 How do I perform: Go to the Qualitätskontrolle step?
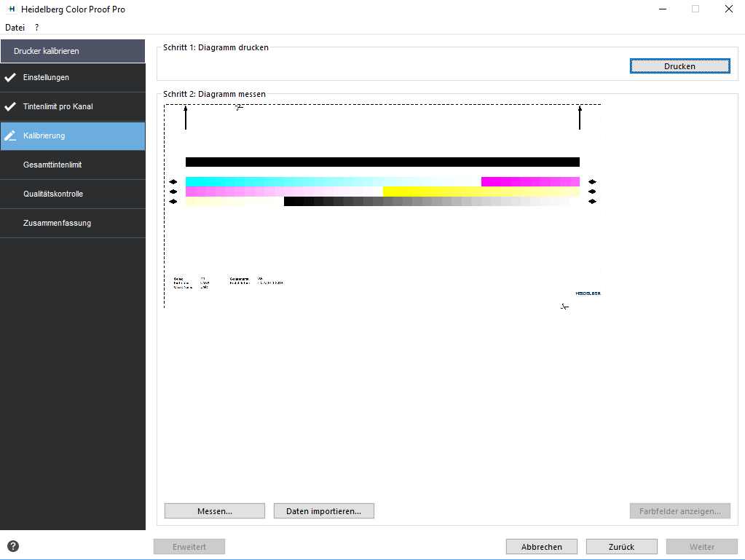coord(73,194)
